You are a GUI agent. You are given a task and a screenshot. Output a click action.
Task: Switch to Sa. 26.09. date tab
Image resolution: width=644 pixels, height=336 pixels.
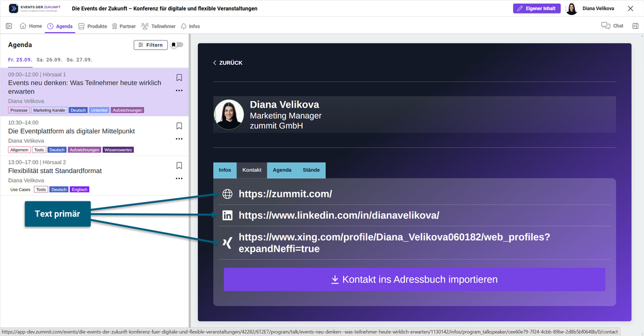49,60
